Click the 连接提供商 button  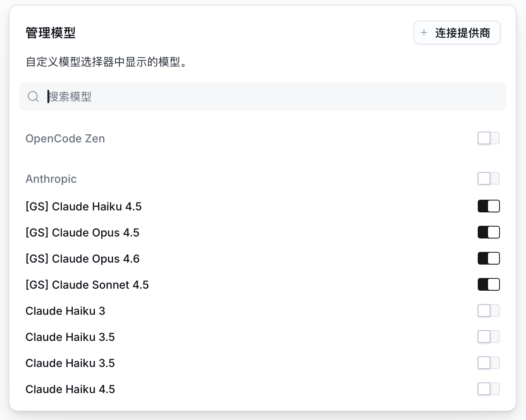click(x=457, y=32)
